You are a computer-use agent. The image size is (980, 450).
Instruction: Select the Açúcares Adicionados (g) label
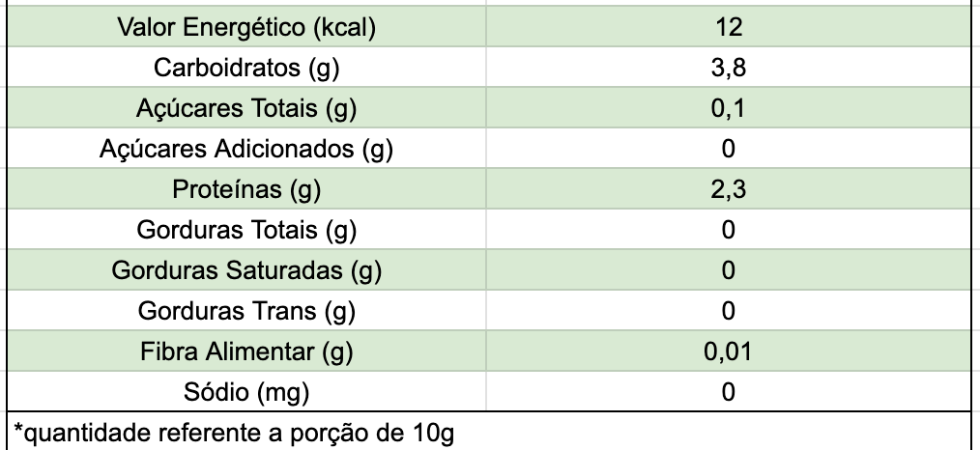(x=245, y=150)
